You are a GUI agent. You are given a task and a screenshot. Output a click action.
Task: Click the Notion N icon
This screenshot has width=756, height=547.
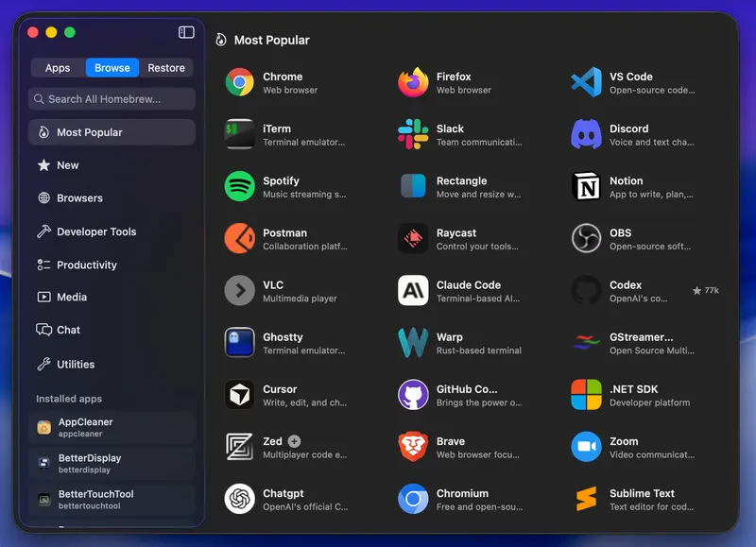[x=586, y=186]
